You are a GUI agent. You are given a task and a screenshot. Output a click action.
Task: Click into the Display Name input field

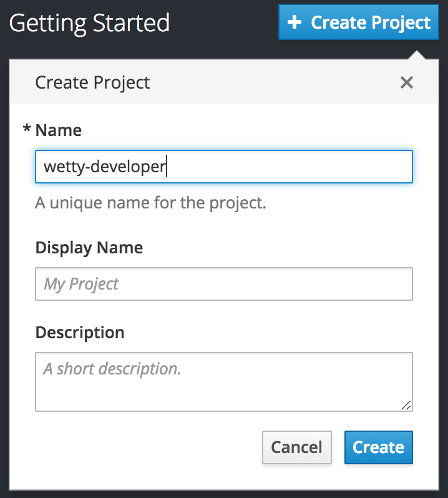coord(224,283)
